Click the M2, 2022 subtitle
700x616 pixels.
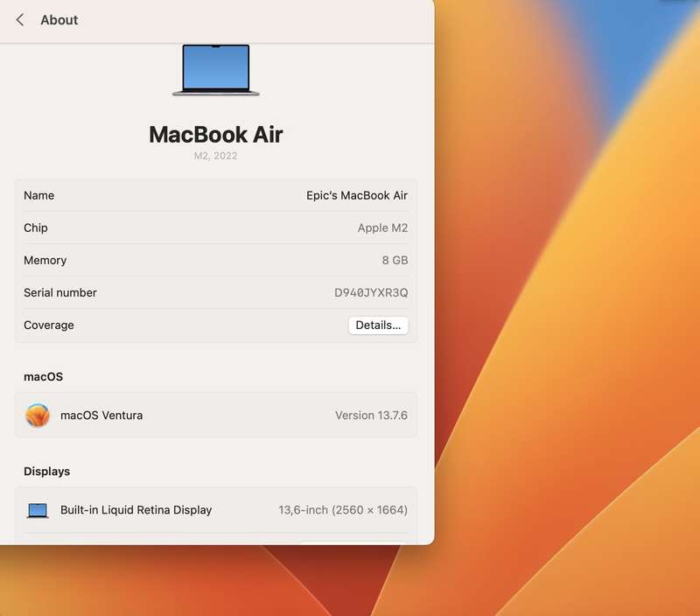pyautogui.click(x=215, y=156)
